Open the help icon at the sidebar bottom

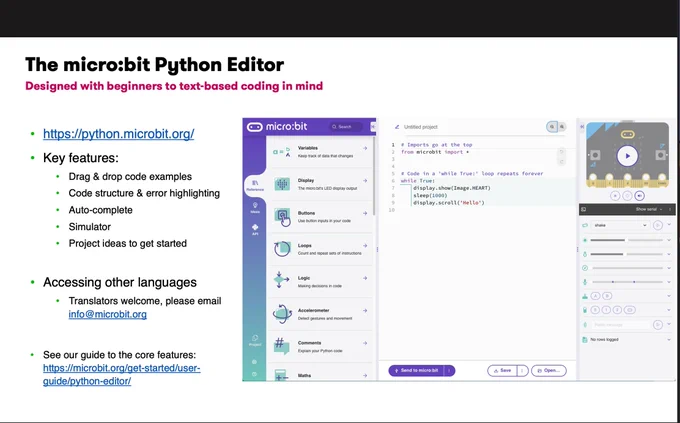point(255,374)
